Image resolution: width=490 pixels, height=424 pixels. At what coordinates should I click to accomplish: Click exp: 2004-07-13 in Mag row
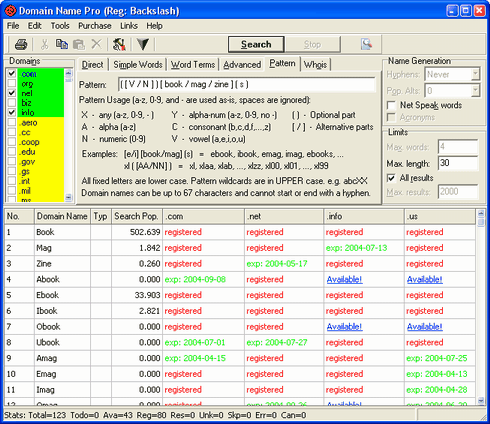coord(356,248)
